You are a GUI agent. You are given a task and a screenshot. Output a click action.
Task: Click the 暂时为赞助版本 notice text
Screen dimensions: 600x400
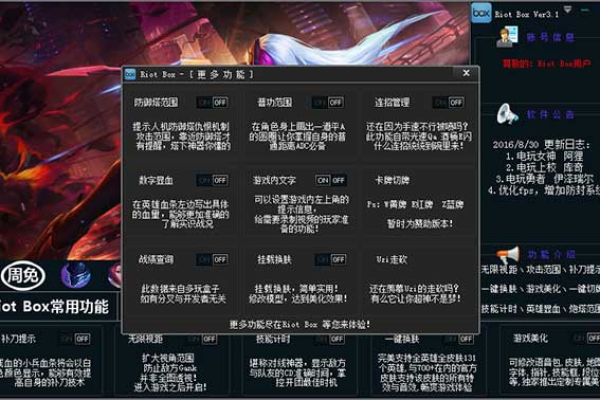point(420,224)
